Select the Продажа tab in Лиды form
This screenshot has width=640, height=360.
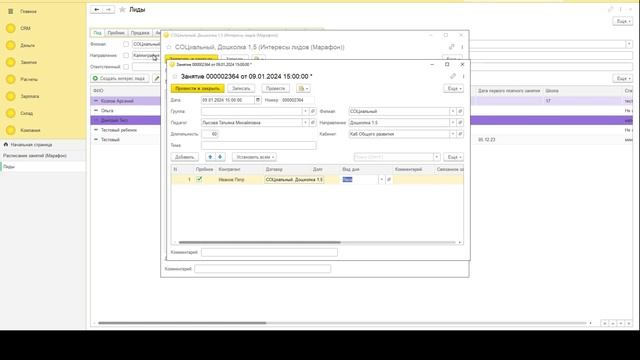click(140, 33)
